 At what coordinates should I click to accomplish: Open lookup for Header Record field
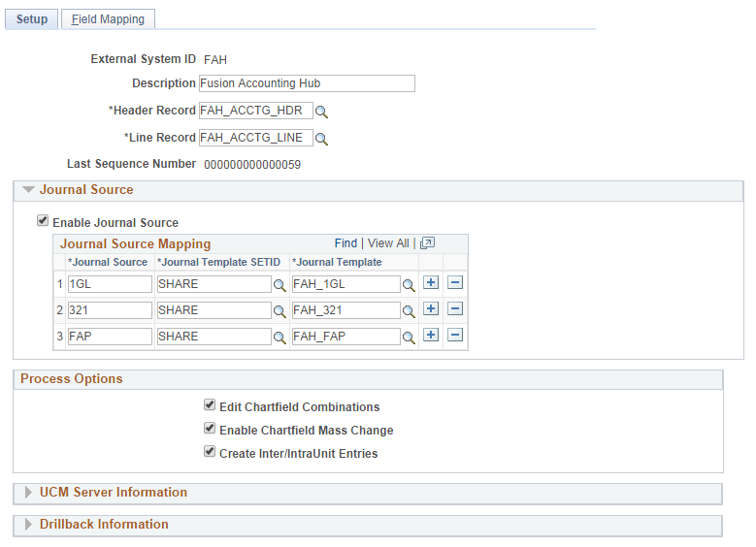pos(321,112)
